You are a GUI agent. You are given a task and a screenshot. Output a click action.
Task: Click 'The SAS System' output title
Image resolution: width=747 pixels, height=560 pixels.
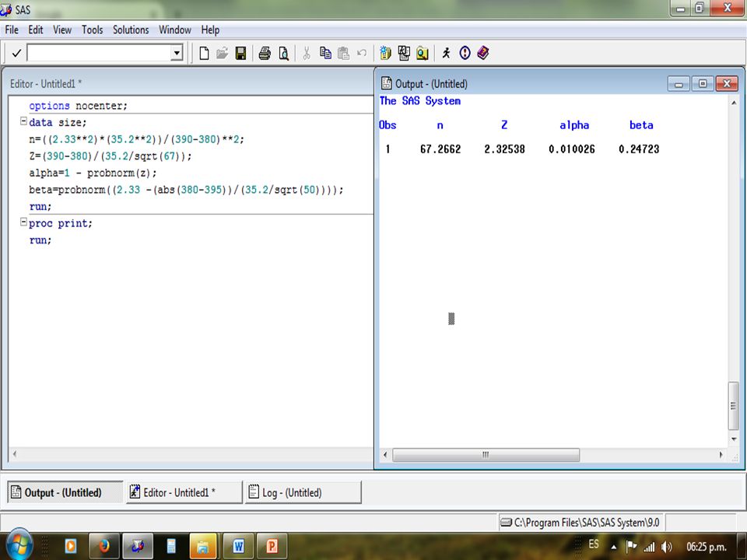click(x=420, y=101)
